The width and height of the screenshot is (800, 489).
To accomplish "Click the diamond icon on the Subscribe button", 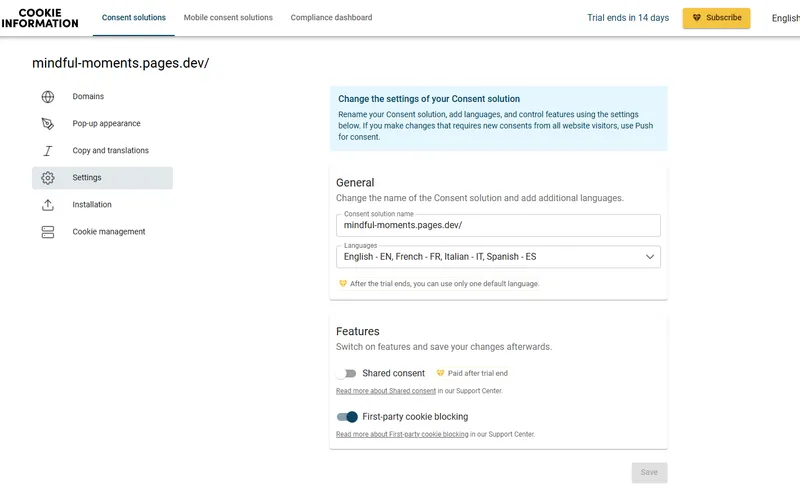I will [x=696, y=18].
